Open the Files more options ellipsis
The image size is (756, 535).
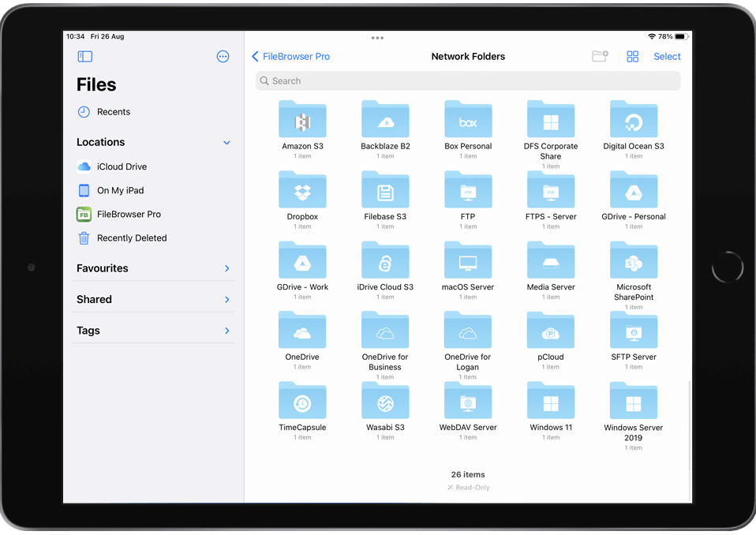coord(223,56)
